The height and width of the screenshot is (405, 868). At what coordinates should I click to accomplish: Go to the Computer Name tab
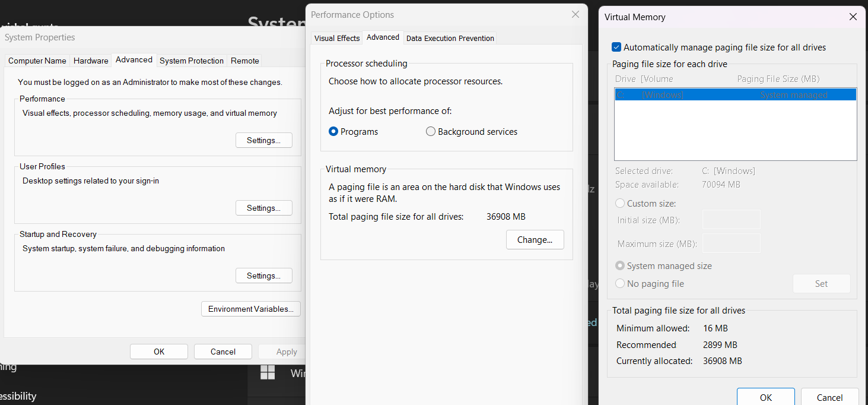point(37,61)
